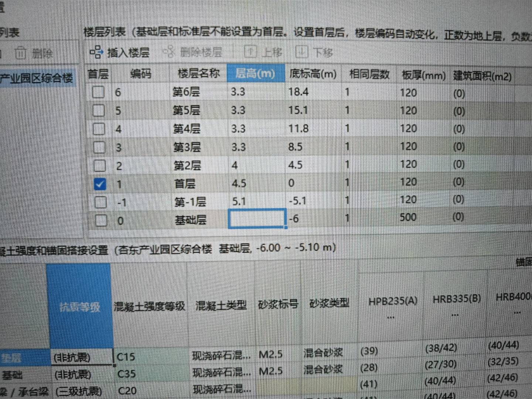This screenshot has width=532, height=399.
Task: Click the 相同层数 column header
Action: (x=369, y=75)
